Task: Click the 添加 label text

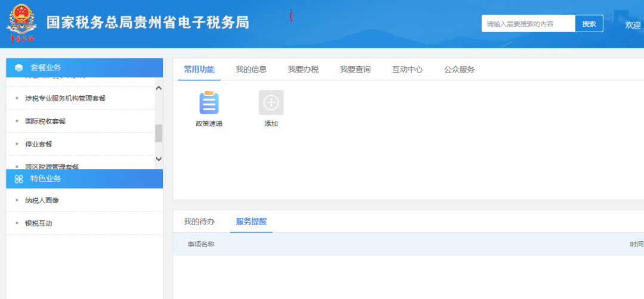Action: click(271, 123)
